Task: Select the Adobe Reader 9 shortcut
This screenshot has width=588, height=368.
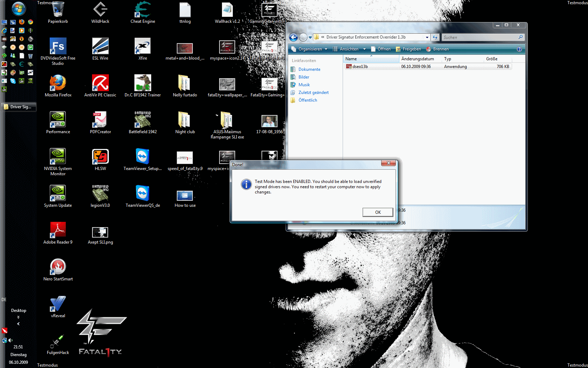Action: point(58,233)
